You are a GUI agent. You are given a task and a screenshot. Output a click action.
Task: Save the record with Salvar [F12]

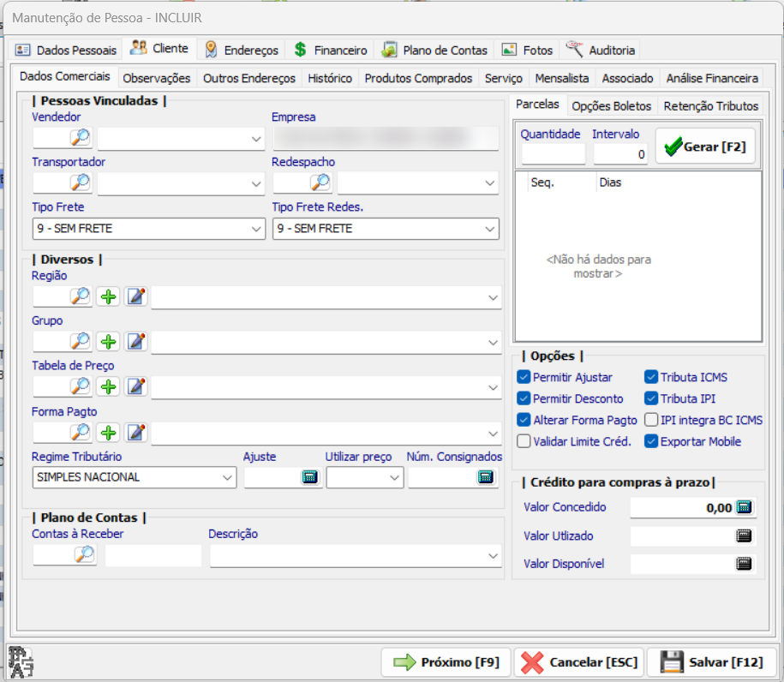[712, 662]
